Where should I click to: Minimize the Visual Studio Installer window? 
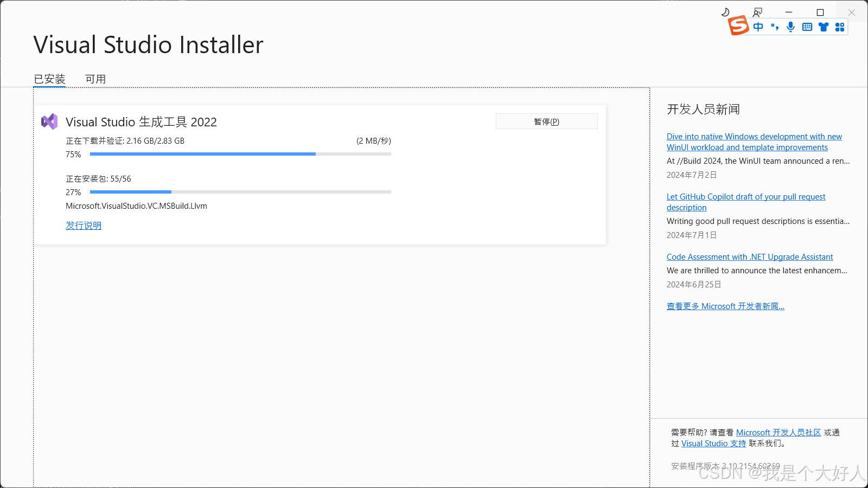[789, 12]
